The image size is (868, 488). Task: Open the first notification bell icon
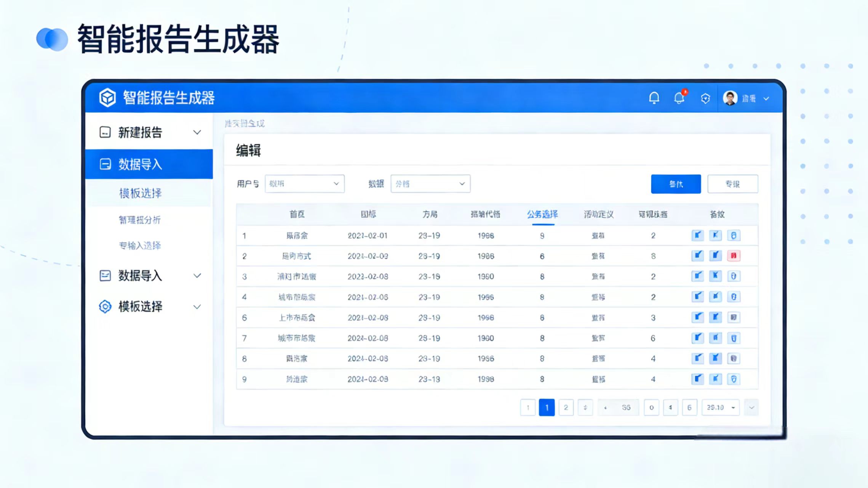click(654, 98)
